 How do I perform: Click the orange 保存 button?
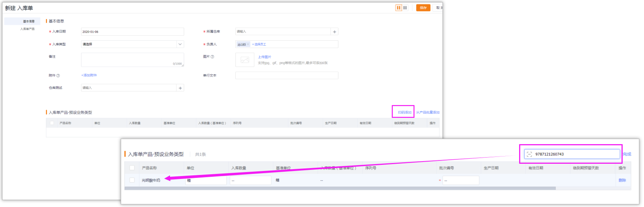point(423,8)
